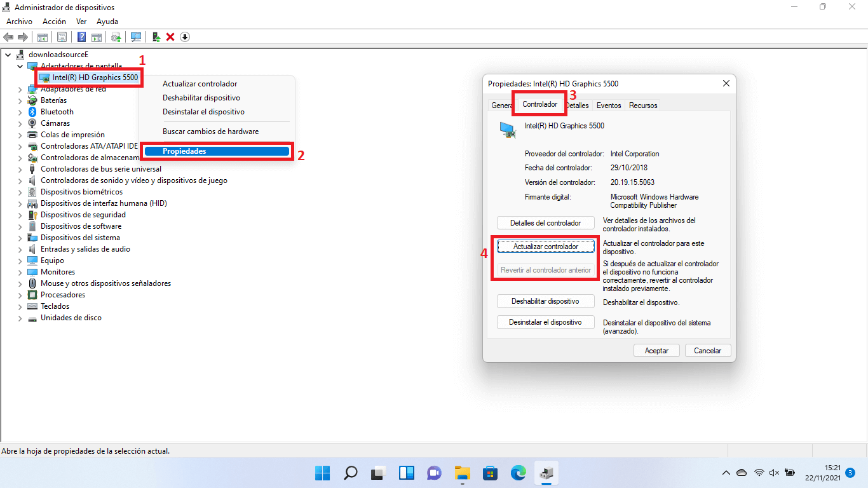Screen dimensions: 868x488
Task: Switch to the Eventos tab
Action: 609,105
